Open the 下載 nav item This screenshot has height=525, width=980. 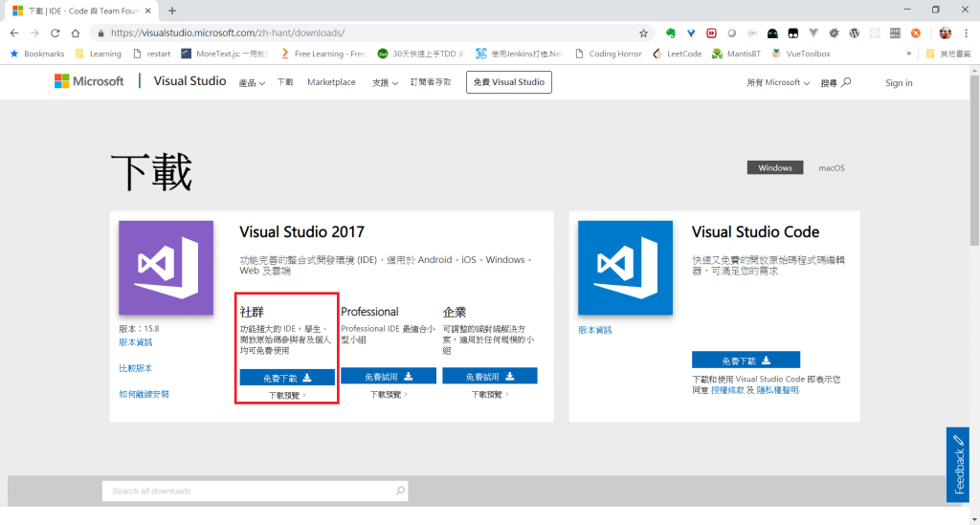(x=285, y=82)
